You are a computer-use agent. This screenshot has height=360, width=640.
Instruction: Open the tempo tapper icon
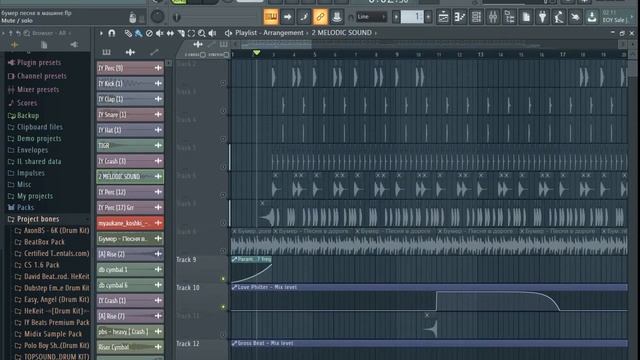(x=559, y=17)
